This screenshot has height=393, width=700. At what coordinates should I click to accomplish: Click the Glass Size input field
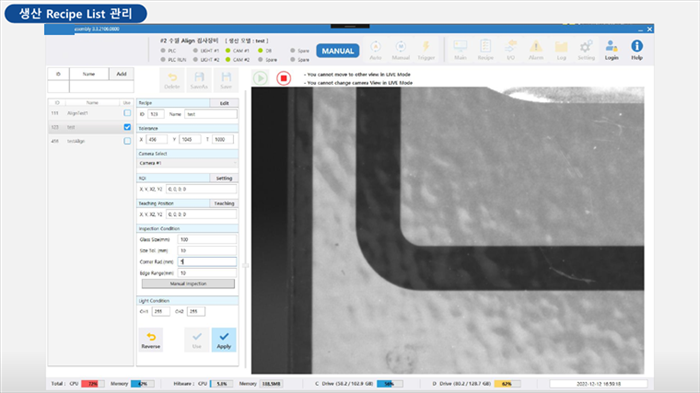207,240
